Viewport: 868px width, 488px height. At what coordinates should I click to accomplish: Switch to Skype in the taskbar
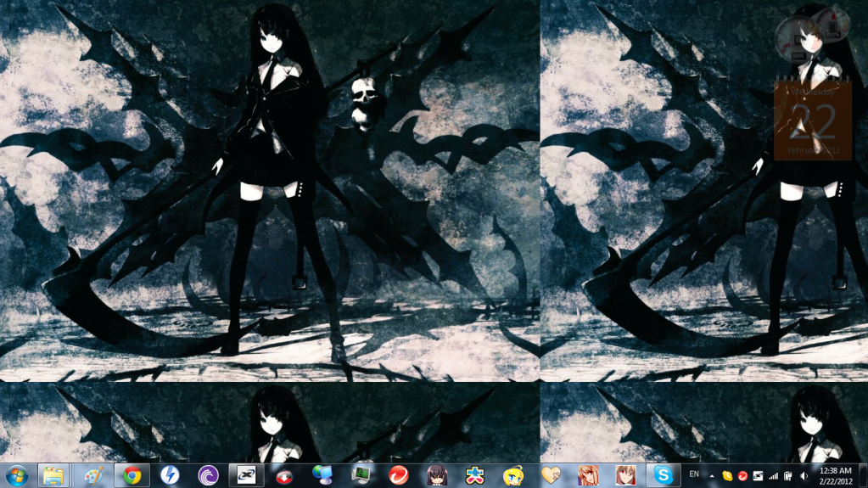[x=664, y=475]
